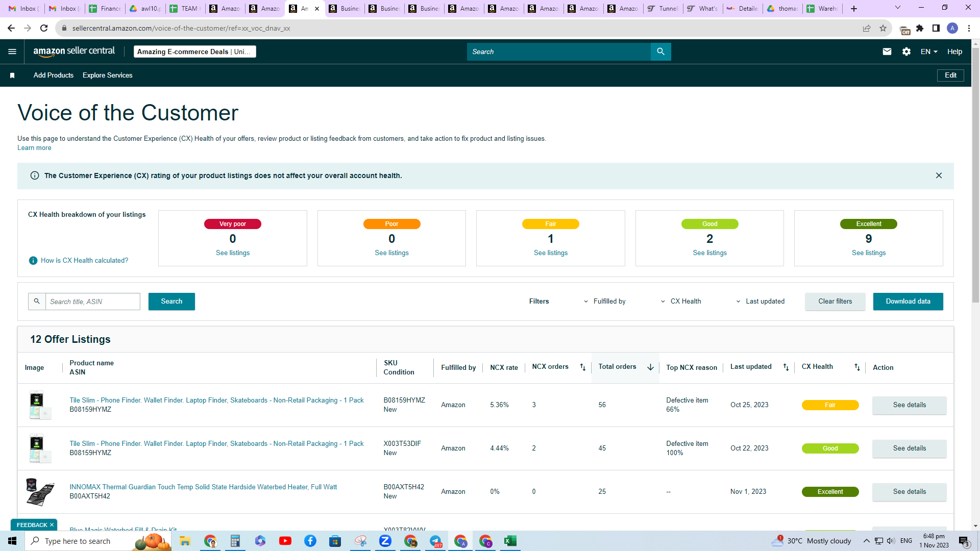Open the Learn more link
This screenshot has height=551, width=980.
pyautogui.click(x=34, y=148)
